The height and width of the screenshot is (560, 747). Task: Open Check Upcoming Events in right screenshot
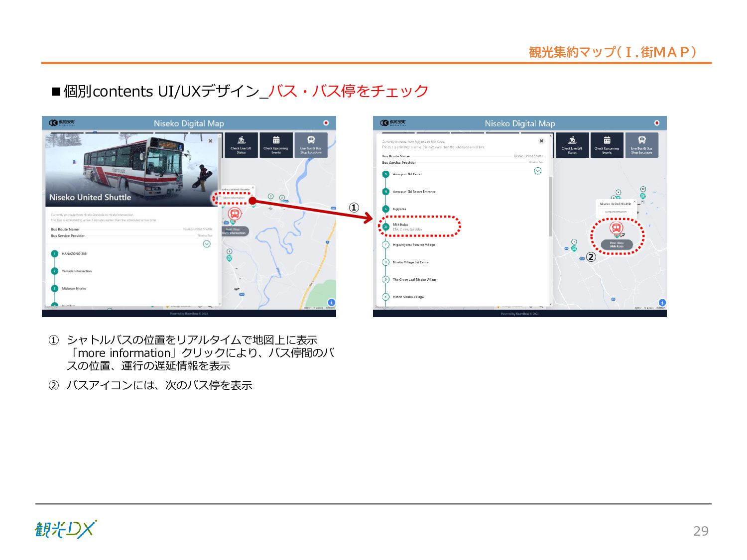click(607, 145)
